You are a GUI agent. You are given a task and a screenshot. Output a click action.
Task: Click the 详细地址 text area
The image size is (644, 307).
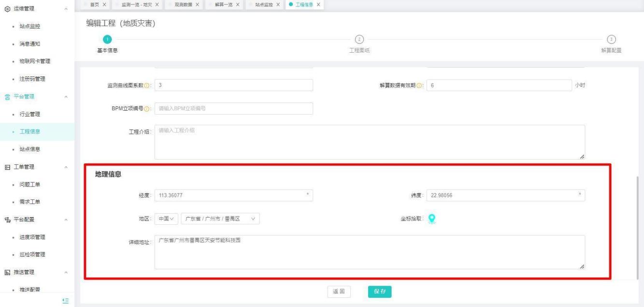pyautogui.click(x=369, y=252)
